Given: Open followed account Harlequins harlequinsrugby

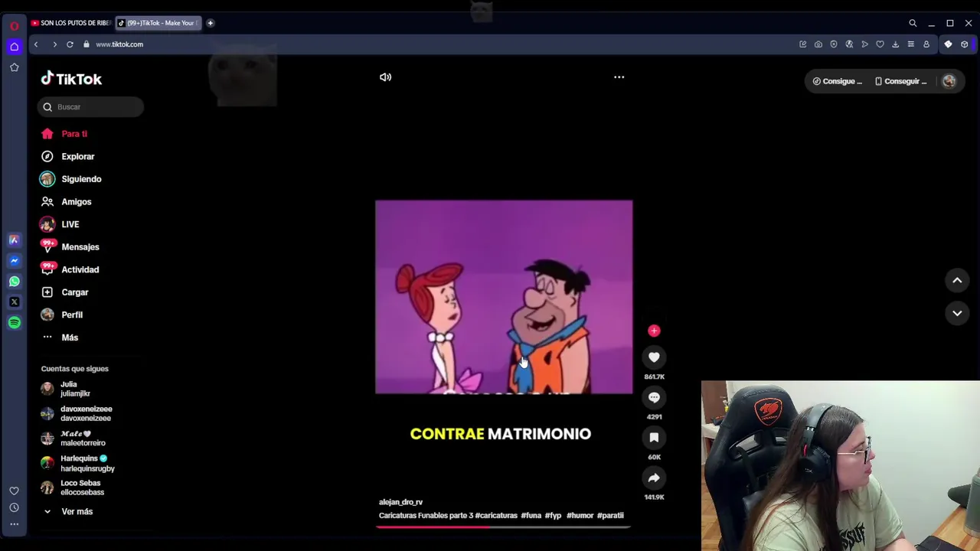Looking at the screenshot, I should point(78,463).
